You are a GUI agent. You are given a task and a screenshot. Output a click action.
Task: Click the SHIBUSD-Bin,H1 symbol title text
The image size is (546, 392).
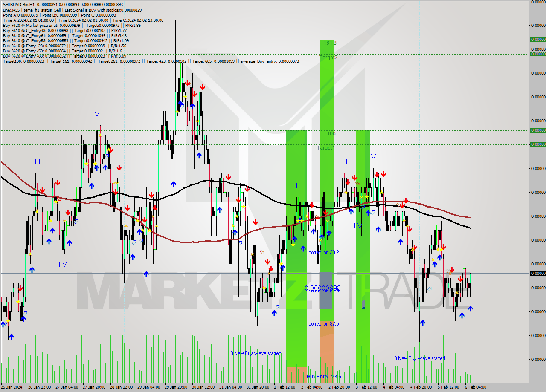pos(19,4)
